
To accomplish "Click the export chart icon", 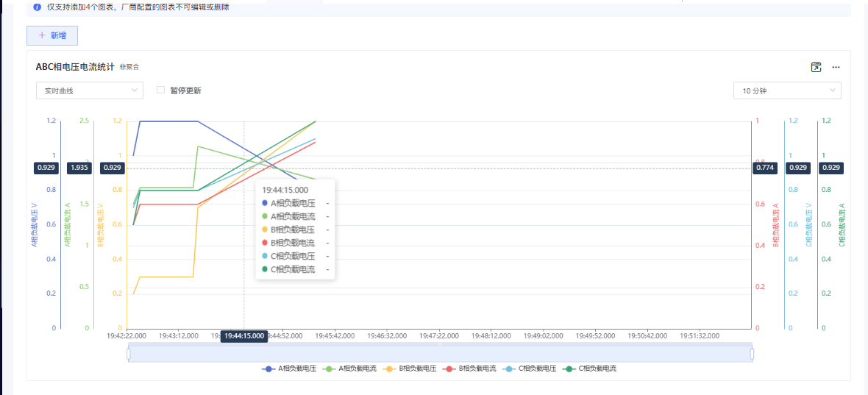I will point(816,67).
